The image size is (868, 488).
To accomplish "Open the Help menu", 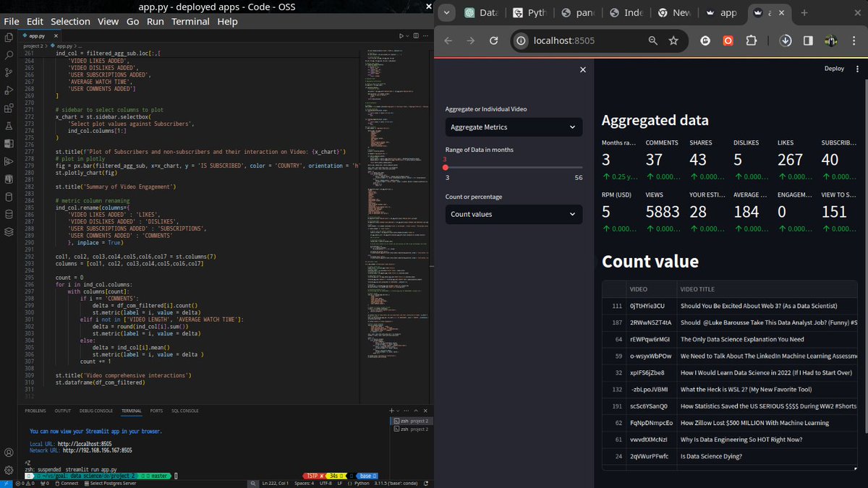I will pyautogui.click(x=227, y=22).
